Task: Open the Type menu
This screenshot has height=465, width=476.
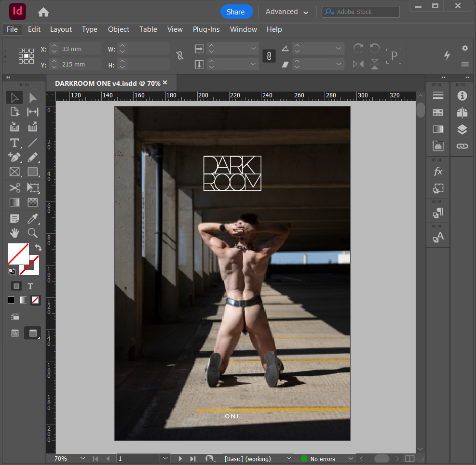Action: pyautogui.click(x=90, y=29)
